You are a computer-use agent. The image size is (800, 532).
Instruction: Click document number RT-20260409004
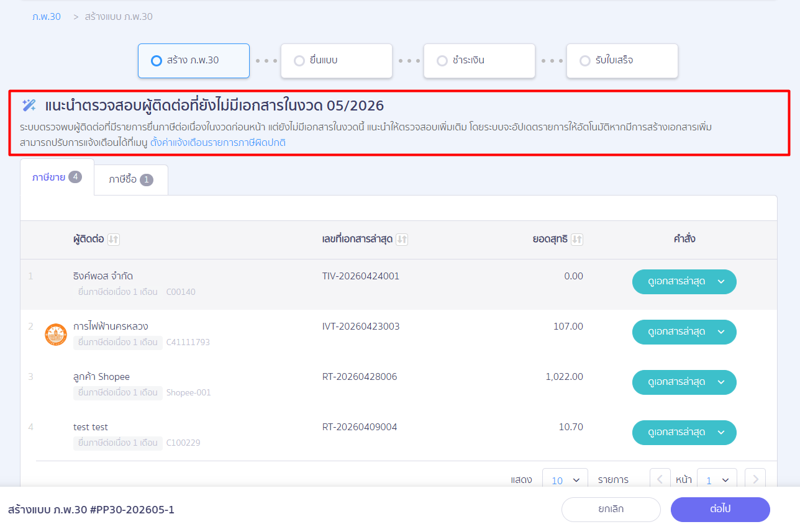pos(360,427)
